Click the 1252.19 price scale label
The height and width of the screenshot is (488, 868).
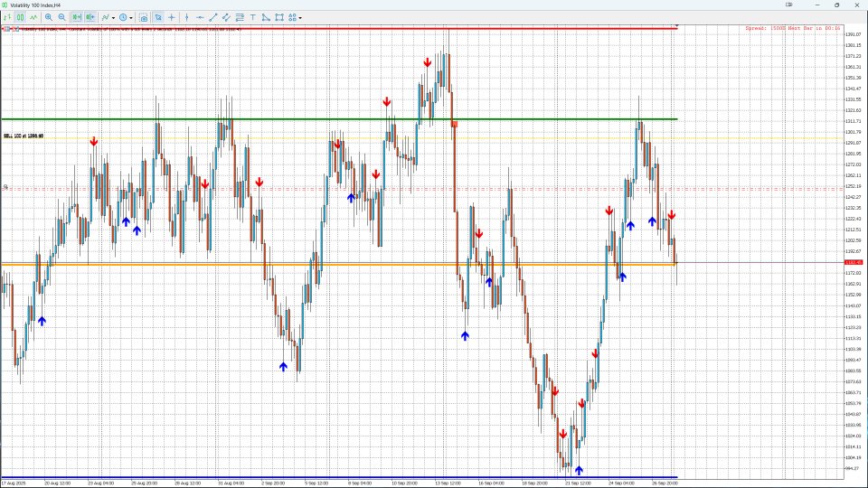[853, 186]
